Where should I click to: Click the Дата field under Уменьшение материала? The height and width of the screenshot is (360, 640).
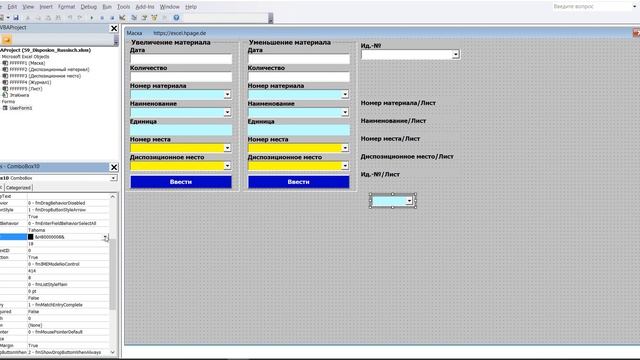point(298,59)
